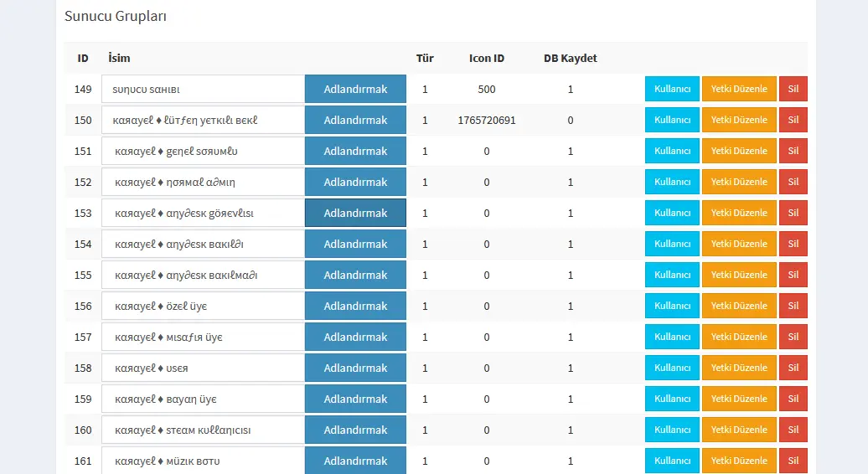Viewport: 868px width, 474px height.
Task: Rename group 153 via Adlandırmak button
Action: coord(355,213)
